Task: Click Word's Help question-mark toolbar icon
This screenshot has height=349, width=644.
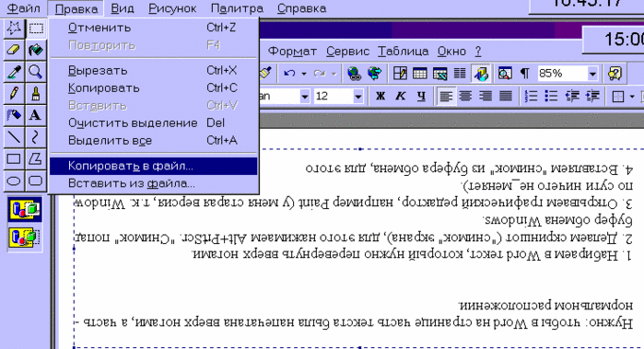Action: point(615,74)
